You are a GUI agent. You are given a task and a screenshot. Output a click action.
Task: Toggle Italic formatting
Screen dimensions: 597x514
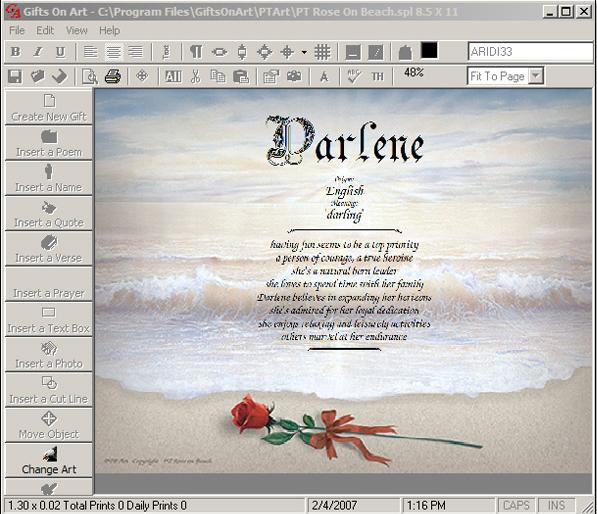(x=38, y=52)
